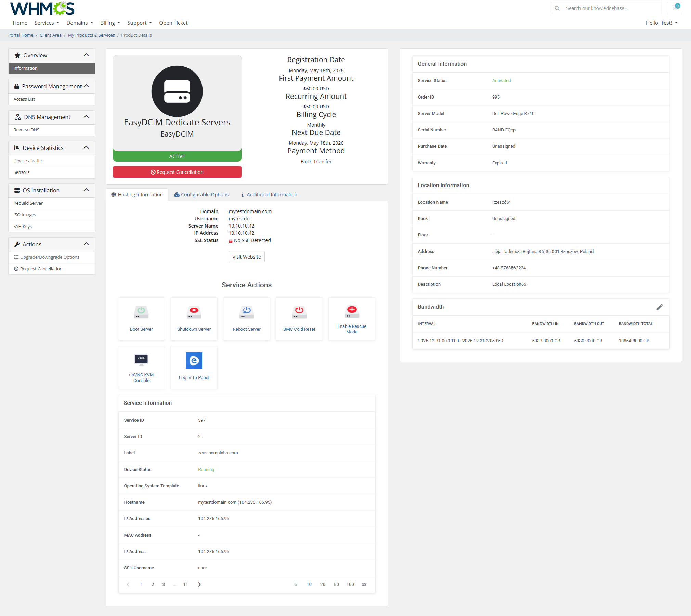Switch to the Additional Information tab

tap(269, 195)
